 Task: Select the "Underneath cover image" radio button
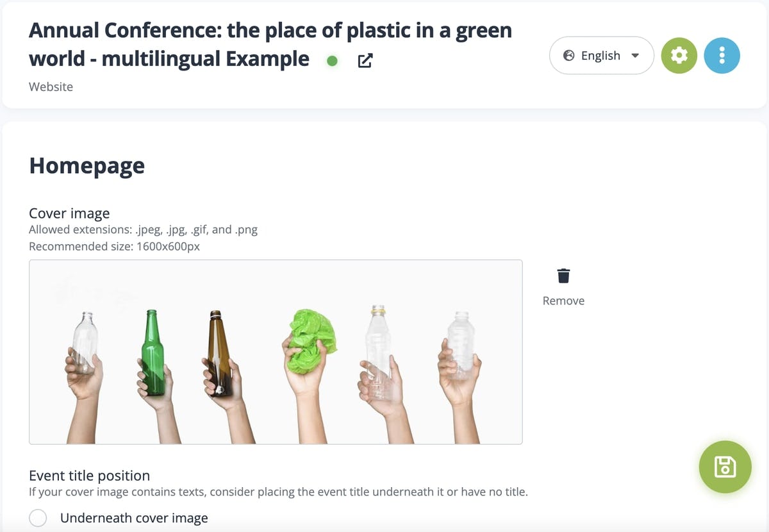click(x=38, y=518)
